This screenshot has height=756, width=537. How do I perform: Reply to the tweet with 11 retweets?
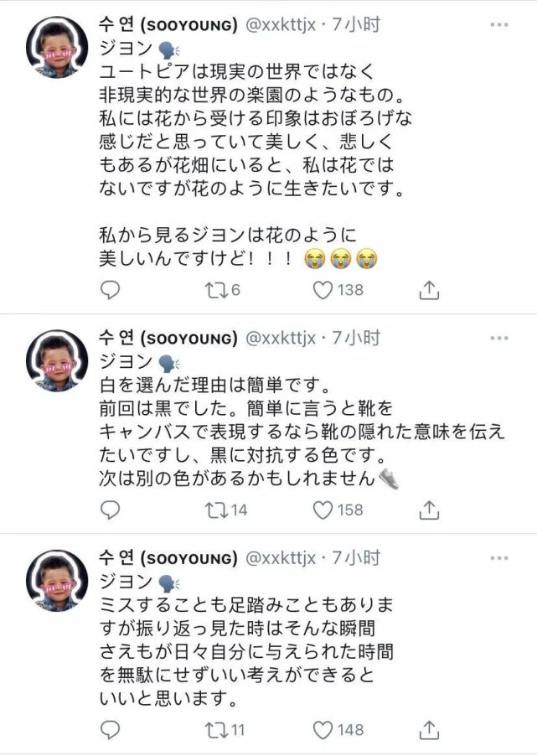[x=110, y=729]
